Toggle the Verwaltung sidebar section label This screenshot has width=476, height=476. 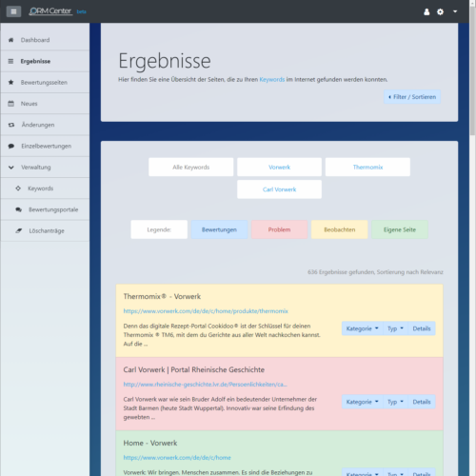[36, 168]
